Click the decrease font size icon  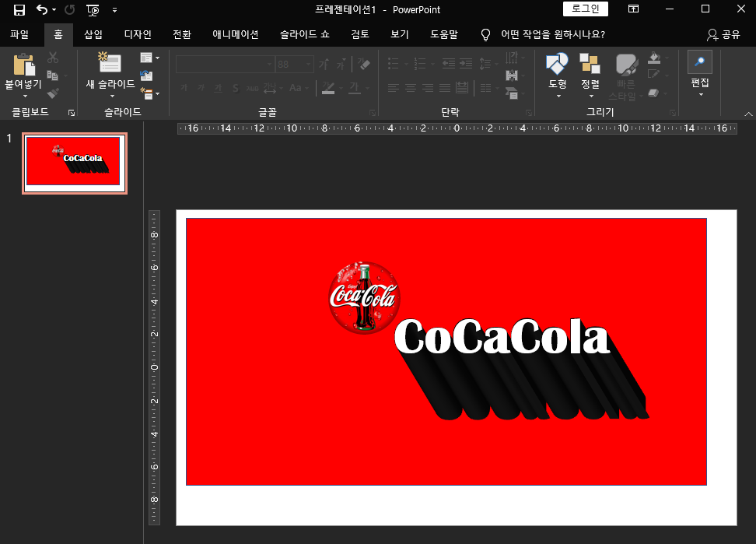click(x=341, y=64)
